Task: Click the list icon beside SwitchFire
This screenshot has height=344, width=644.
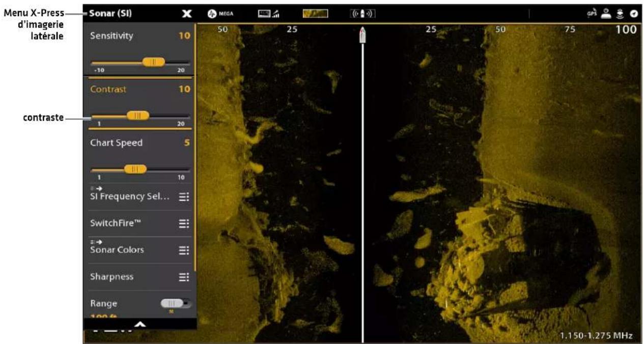Action: (x=184, y=223)
